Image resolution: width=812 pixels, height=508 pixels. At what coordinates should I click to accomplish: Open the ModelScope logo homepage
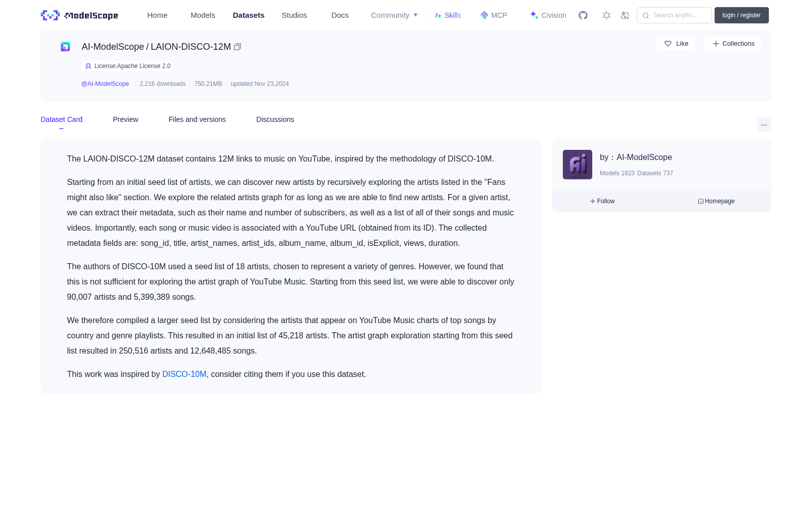pos(80,15)
